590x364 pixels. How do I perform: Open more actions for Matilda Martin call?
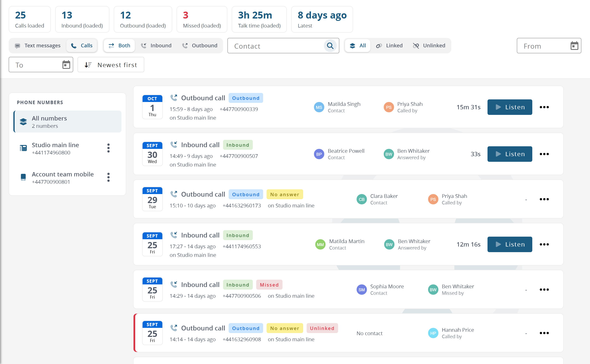coord(544,244)
